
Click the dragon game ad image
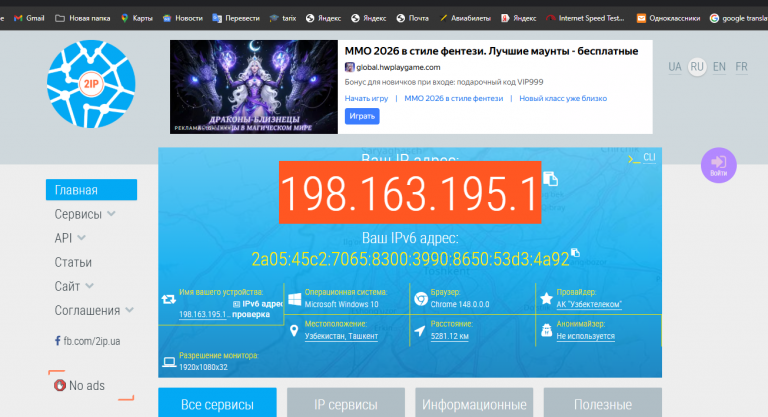point(254,87)
